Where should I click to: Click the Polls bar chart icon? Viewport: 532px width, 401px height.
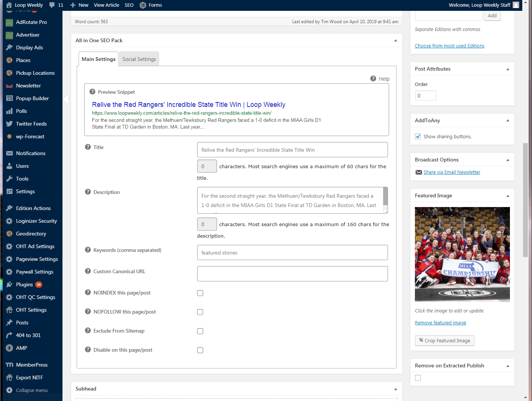[x=9, y=111]
